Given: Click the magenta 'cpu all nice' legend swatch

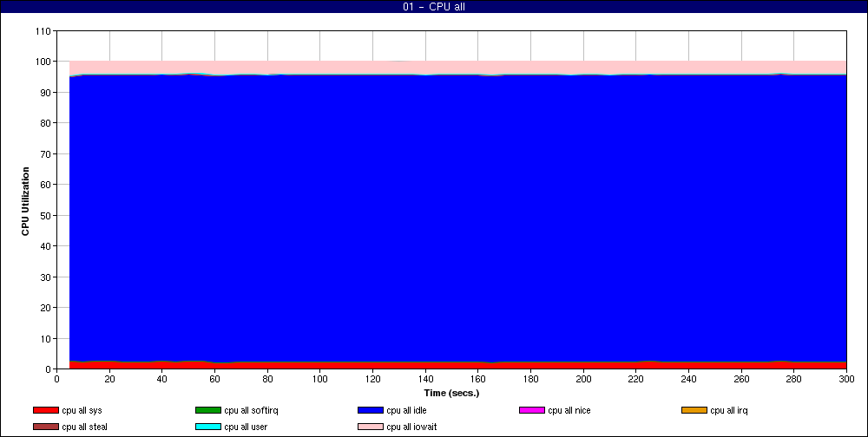Looking at the screenshot, I should [x=532, y=410].
